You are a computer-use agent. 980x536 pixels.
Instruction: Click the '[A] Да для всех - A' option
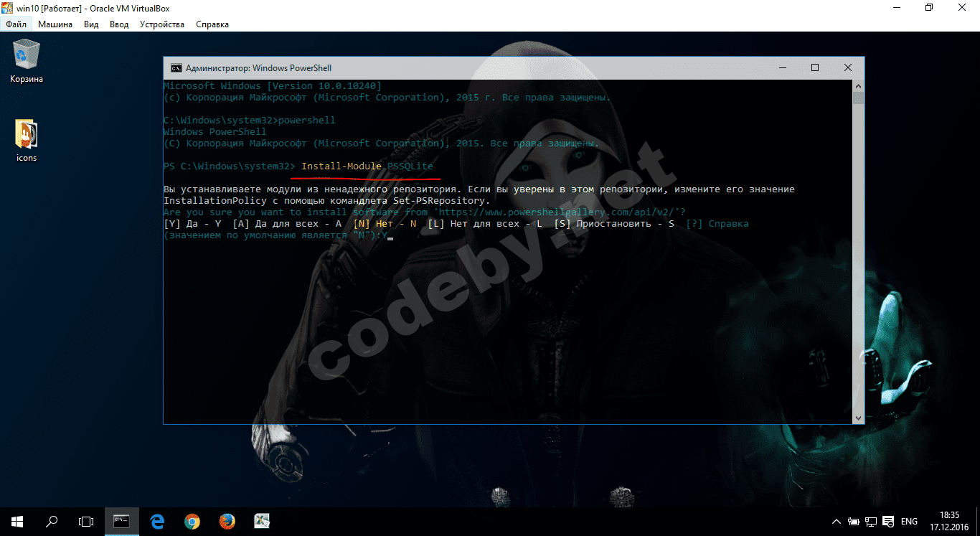coord(287,224)
